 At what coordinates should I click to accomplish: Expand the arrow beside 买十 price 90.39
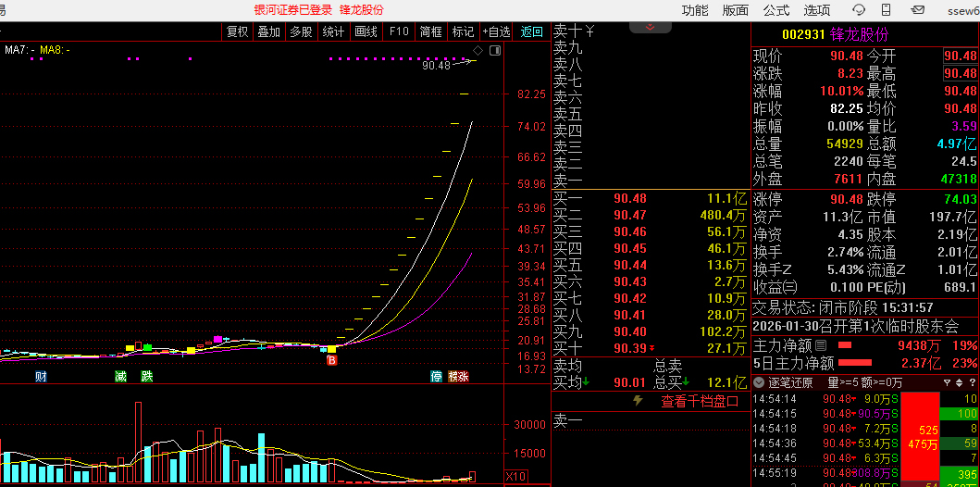pos(652,348)
